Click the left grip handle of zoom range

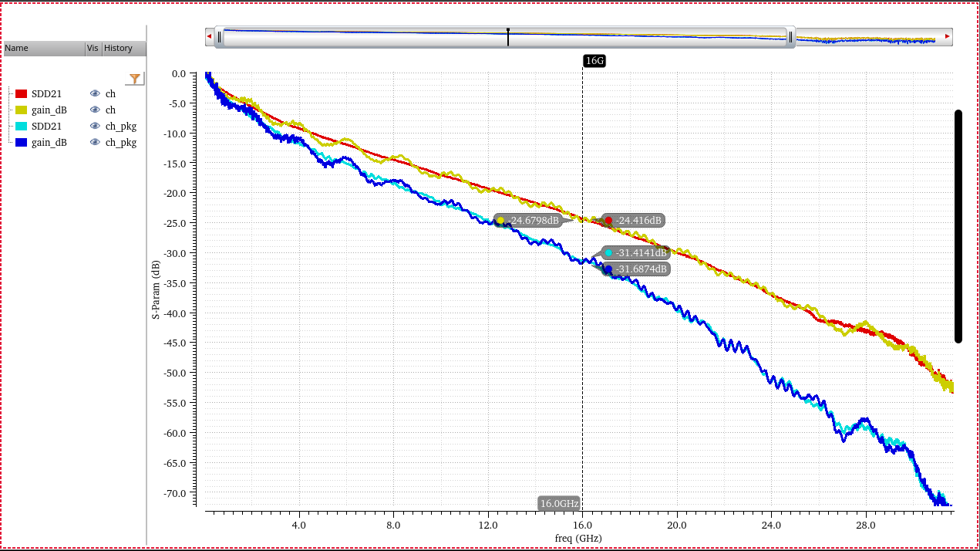pos(219,37)
